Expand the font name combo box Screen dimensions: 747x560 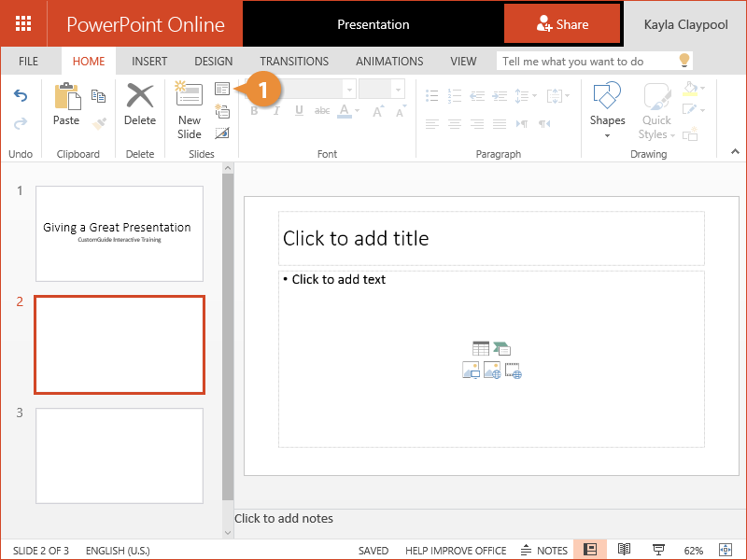pos(349,89)
